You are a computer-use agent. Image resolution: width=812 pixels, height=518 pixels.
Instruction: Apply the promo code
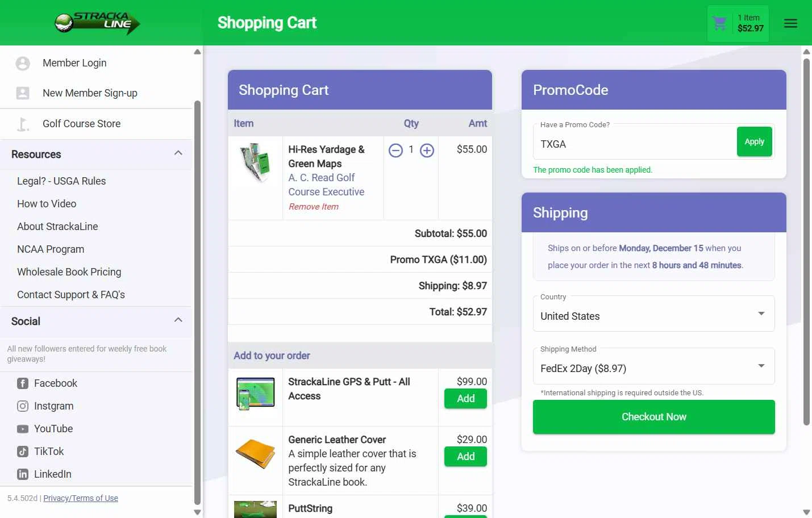[754, 141]
